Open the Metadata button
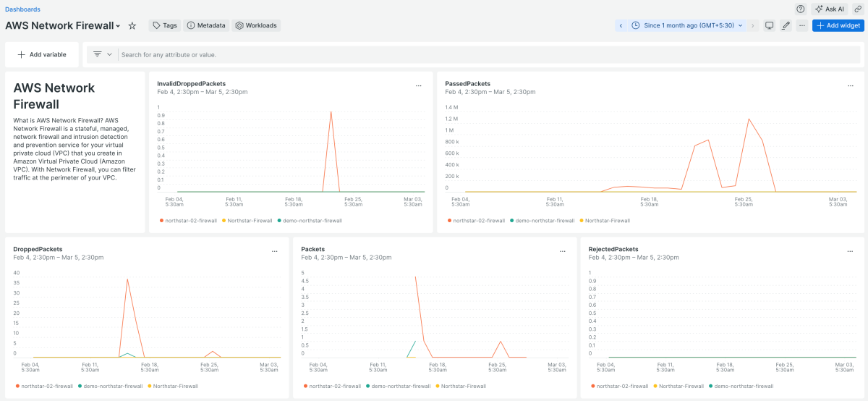The height and width of the screenshot is (401, 868). pos(206,25)
